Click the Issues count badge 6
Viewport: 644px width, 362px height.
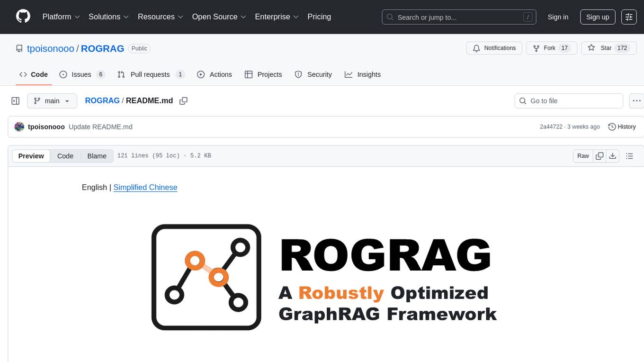100,74
